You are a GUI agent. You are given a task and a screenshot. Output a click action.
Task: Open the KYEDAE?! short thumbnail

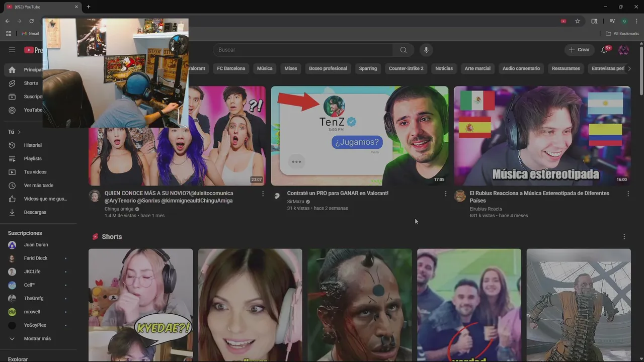pyautogui.click(x=140, y=305)
